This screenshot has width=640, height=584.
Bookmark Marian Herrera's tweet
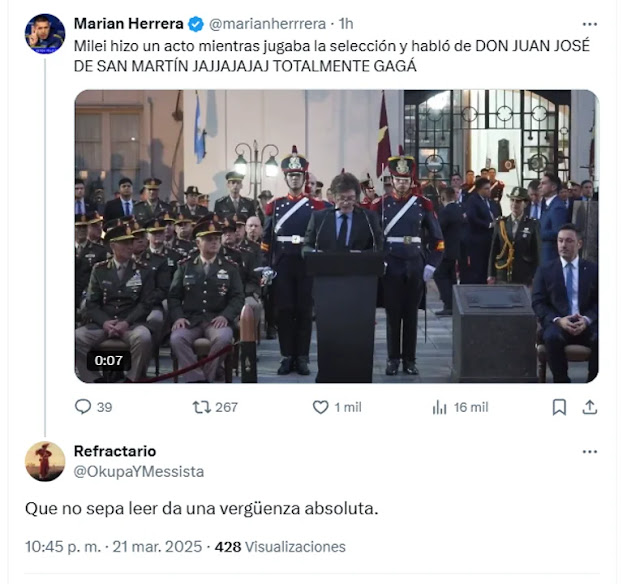point(559,407)
